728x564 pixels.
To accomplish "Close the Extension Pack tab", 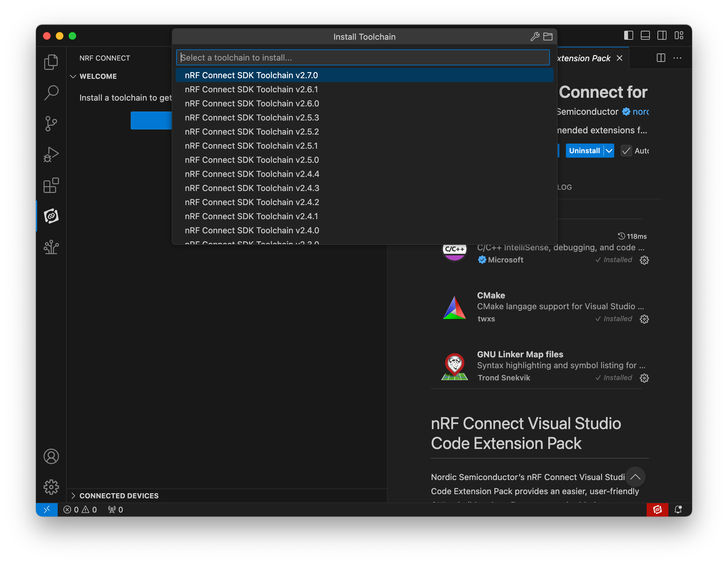I will click(619, 58).
